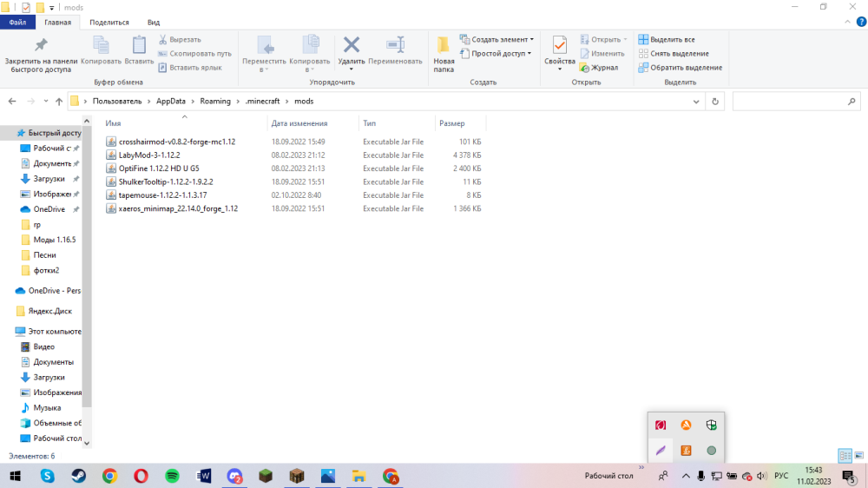Click .minecraft in the address path
868x488 pixels.
pos(262,102)
